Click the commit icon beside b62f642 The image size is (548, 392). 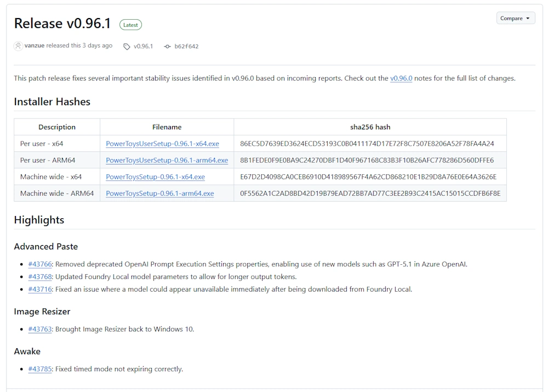pyautogui.click(x=167, y=47)
